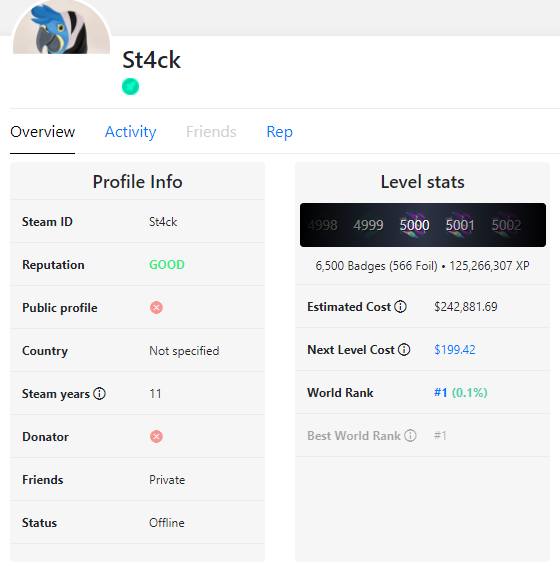
Task: Select the Overview tab
Action: click(43, 132)
